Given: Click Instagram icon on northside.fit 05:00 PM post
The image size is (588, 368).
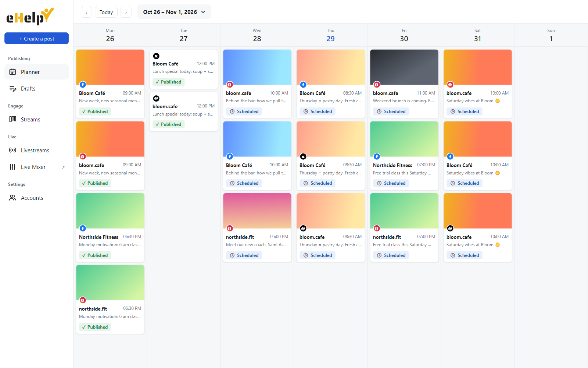Looking at the screenshot, I should [230, 228].
